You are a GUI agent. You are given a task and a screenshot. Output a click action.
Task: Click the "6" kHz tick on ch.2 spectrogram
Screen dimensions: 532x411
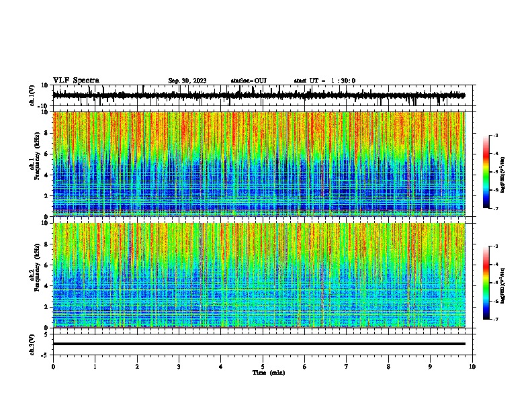coord(46,265)
